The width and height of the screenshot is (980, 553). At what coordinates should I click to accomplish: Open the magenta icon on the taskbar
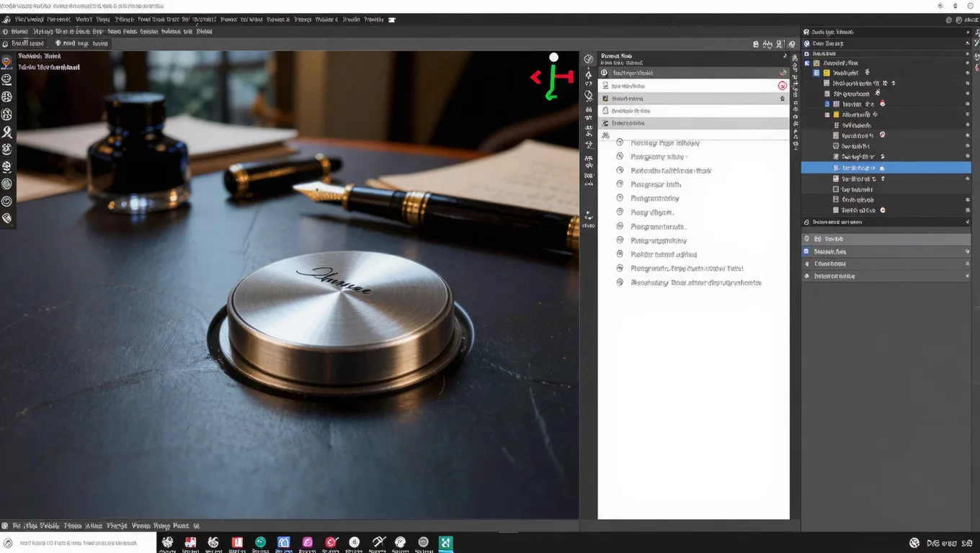[308, 542]
